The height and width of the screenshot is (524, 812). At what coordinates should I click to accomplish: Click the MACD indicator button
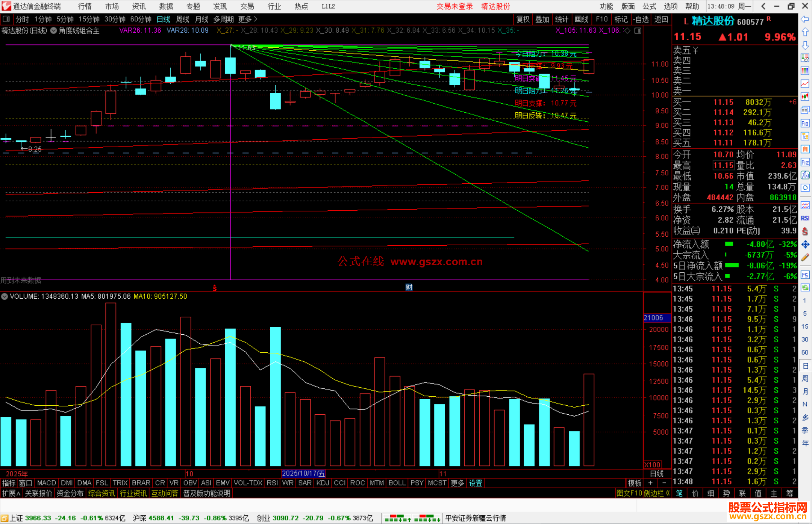[47, 483]
